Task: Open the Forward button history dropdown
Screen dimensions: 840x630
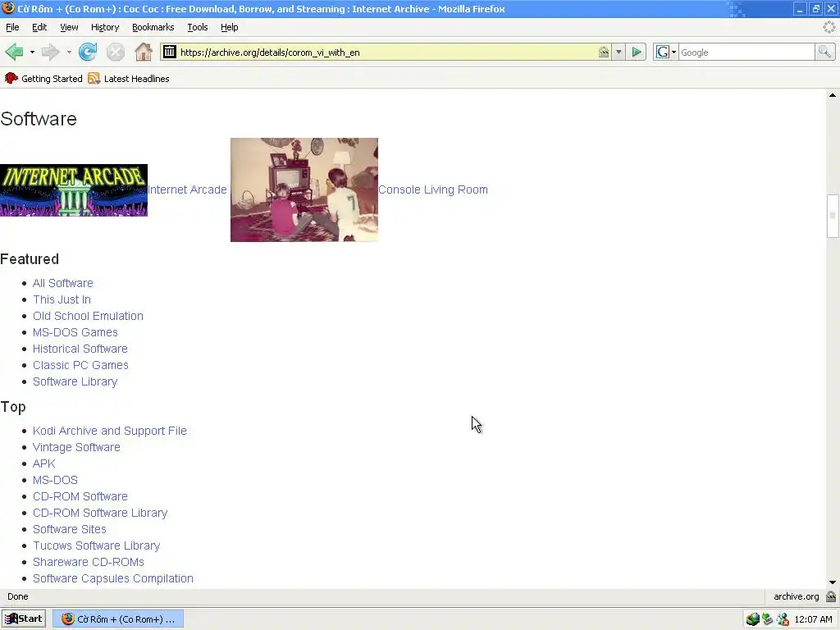Action: pos(69,52)
